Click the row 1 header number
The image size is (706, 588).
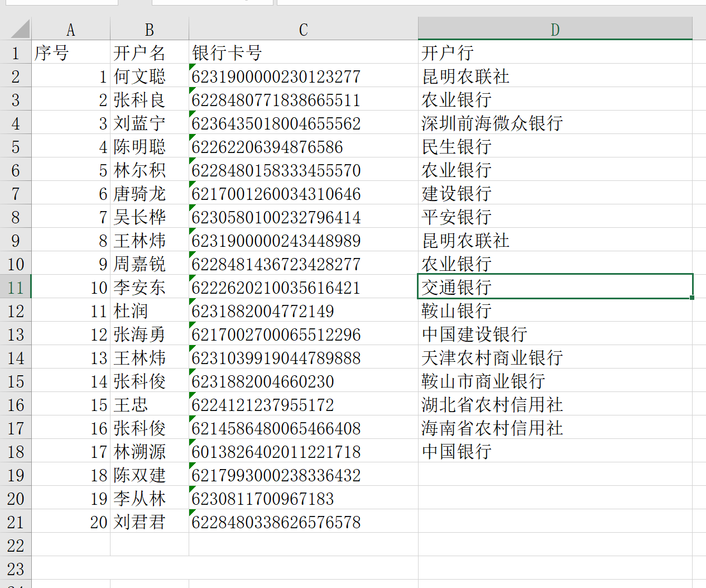16,53
